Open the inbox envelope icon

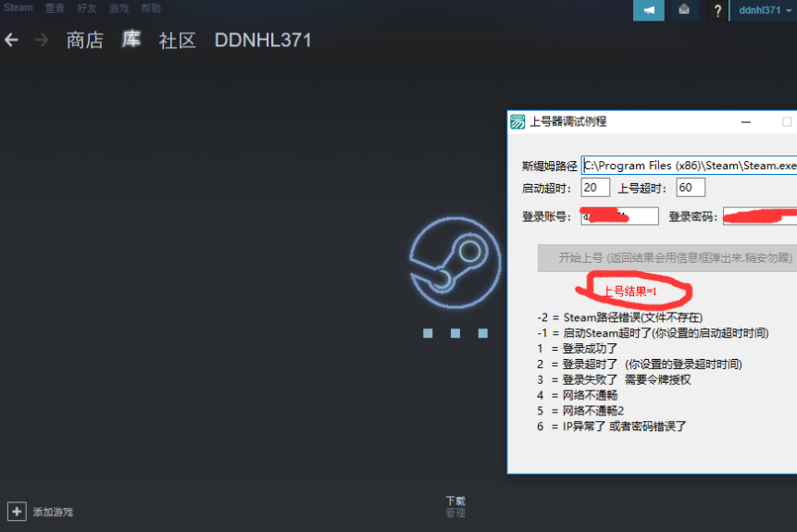(x=684, y=10)
